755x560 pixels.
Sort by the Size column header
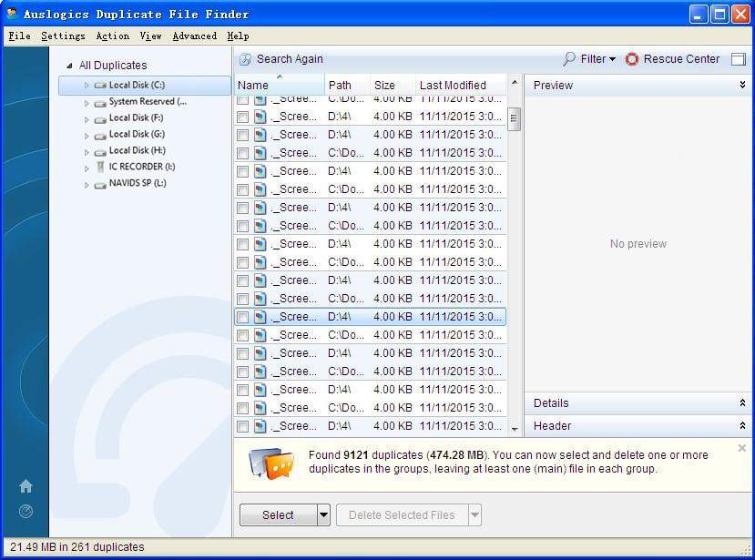(393, 85)
